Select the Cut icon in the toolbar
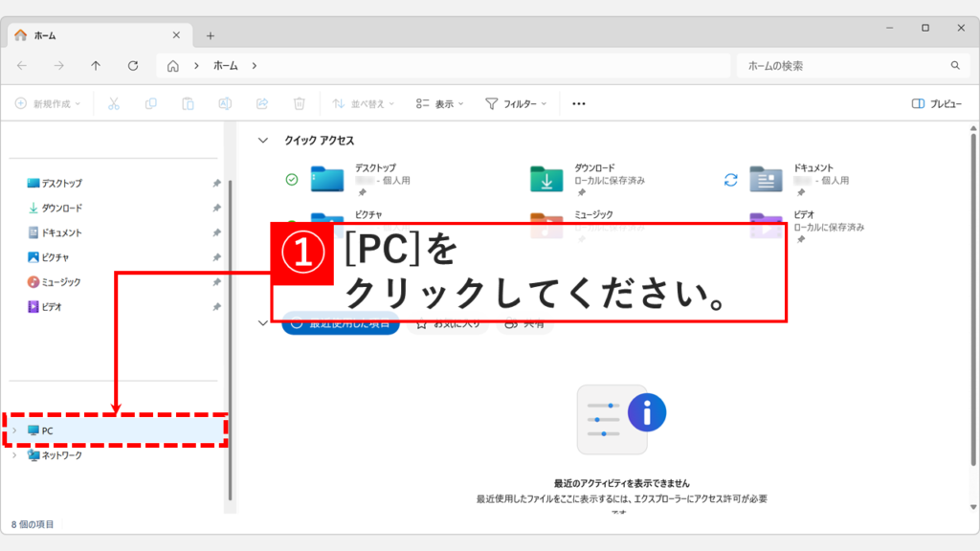Viewport: 980px width, 551px height. click(x=113, y=102)
